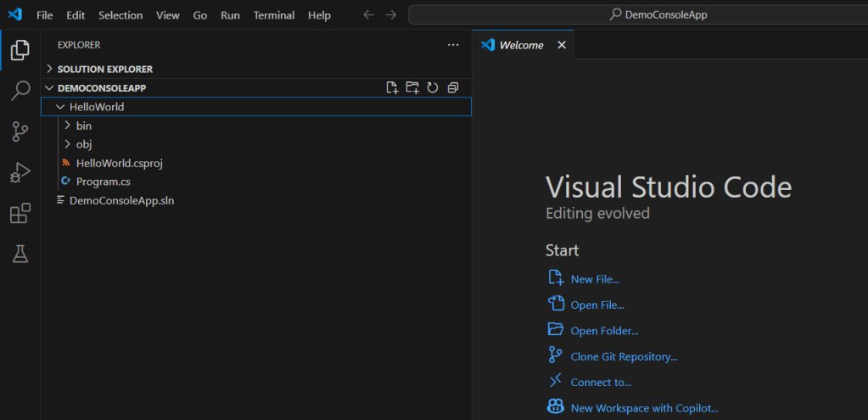Expand the obj folder
Screen dimensions: 868x420
[x=83, y=144]
